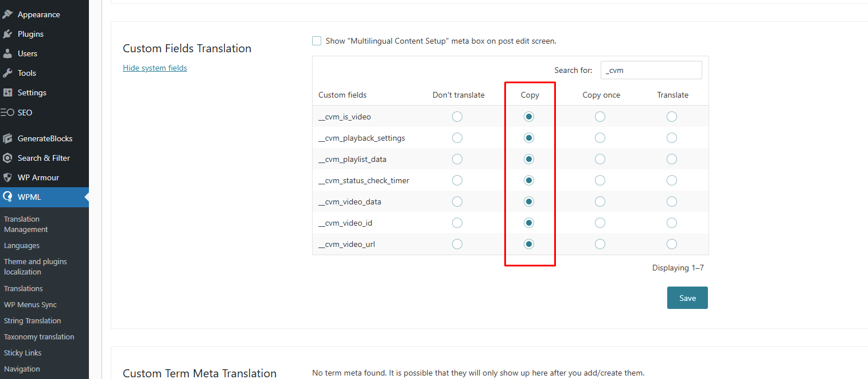This screenshot has width=868, height=379.
Task: Enable Show Multilingual Content Setup checkbox
Action: pyautogui.click(x=317, y=41)
